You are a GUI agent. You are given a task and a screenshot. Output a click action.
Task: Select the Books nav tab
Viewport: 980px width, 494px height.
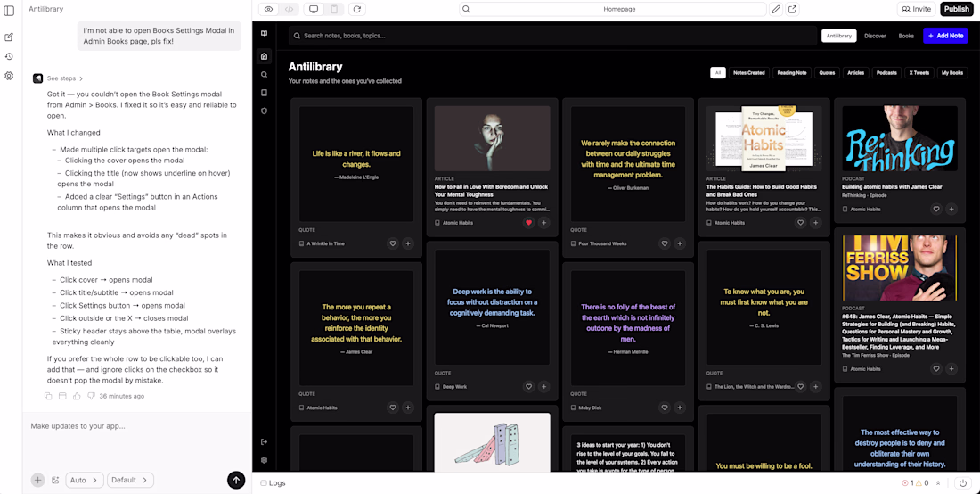point(906,36)
